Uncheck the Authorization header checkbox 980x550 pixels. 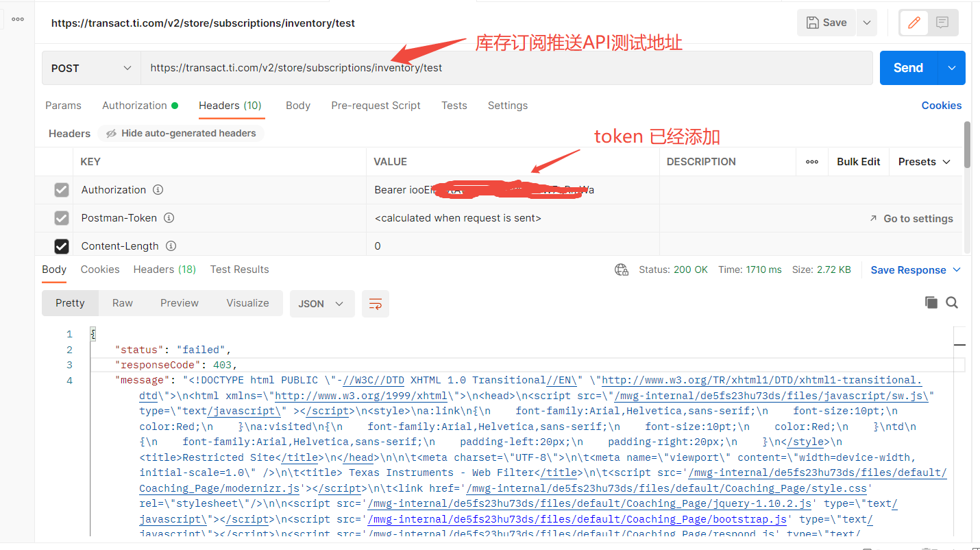tap(62, 190)
